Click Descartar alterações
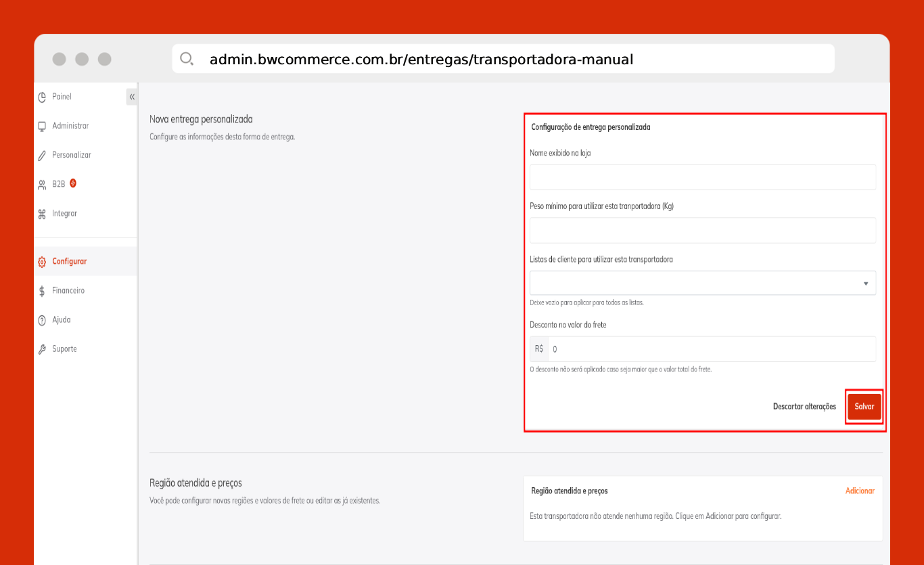924x565 pixels. (x=804, y=407)
